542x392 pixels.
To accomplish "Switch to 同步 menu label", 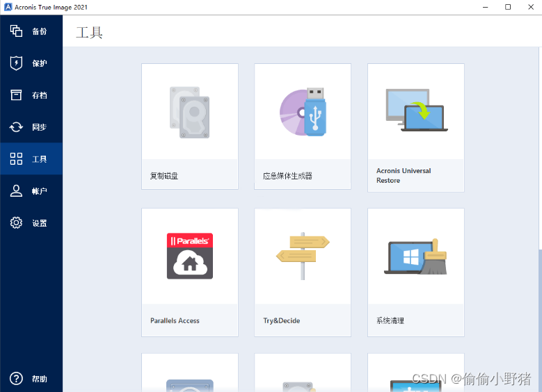I will (x=40, y=127).
